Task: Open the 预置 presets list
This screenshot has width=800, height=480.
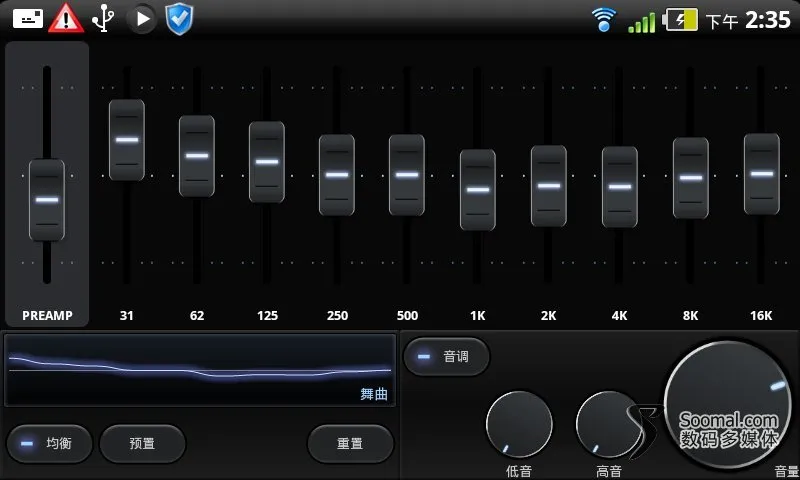Action: pos(142,443)
